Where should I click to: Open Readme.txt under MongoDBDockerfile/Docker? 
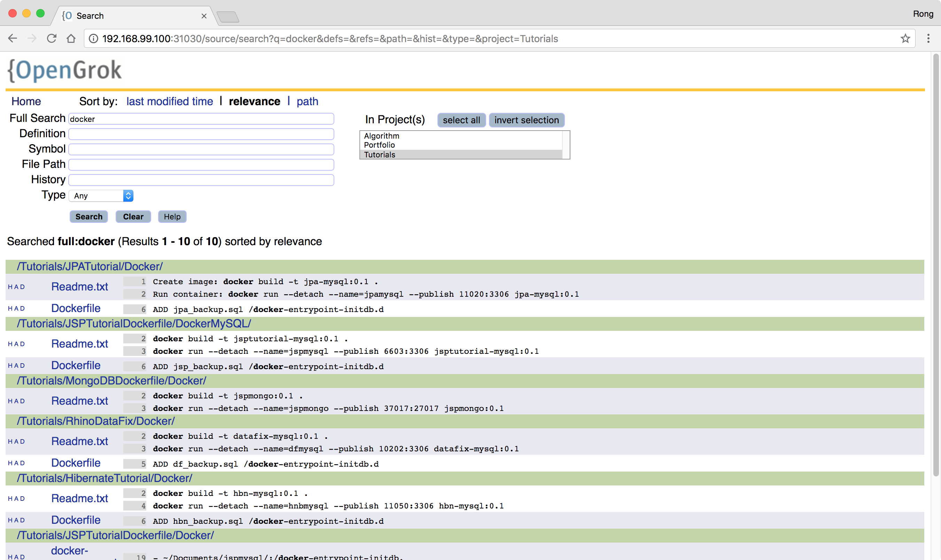point(80,401)
